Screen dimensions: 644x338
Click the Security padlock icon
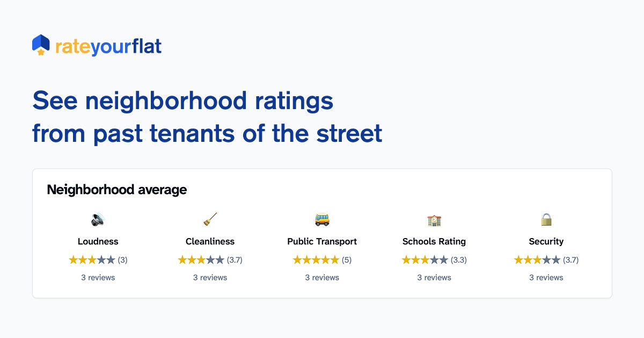(x=546, y=220)
